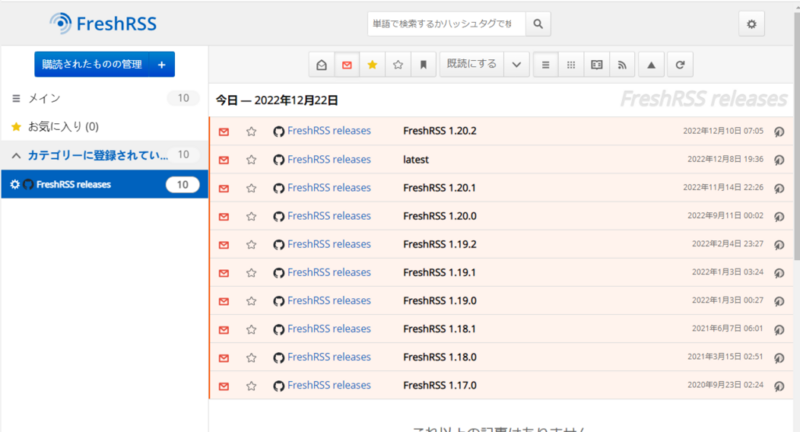Viewport: 800px width, 432px height.
Task: Refresh feeds with the reload icon
Action: pos(680,65)
